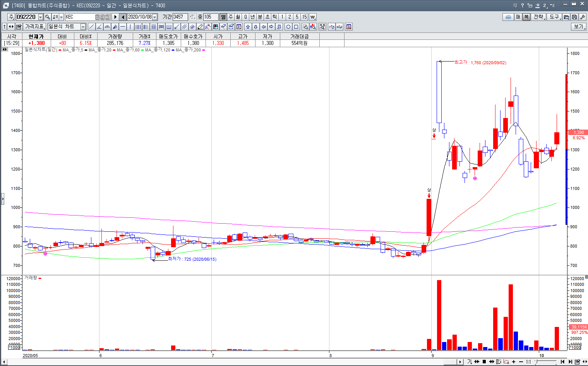Screen dimensions: 588x366
Task: Click the open folder icon
Action: point(566,17)
